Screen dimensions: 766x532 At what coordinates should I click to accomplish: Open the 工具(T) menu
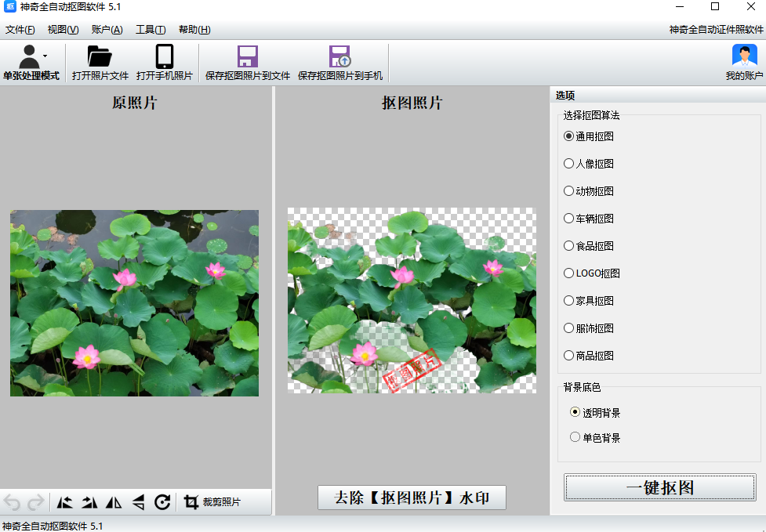(x=150, y=30)
